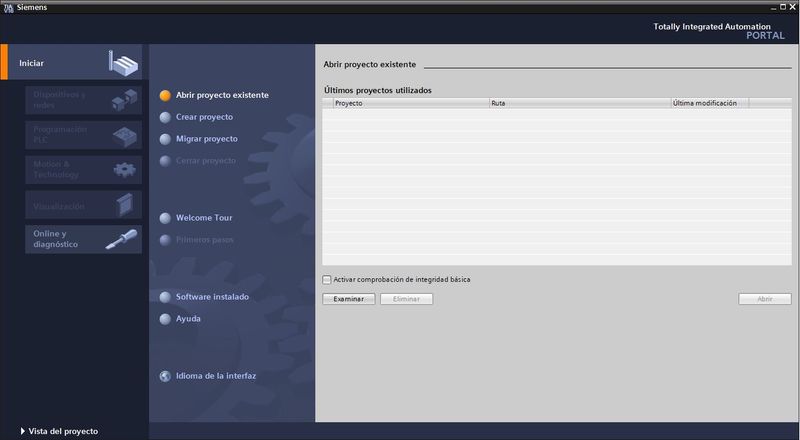800x440 pixels.
Task: Click the HMI panel icon in Visualización
Action: tap(124, 205)
